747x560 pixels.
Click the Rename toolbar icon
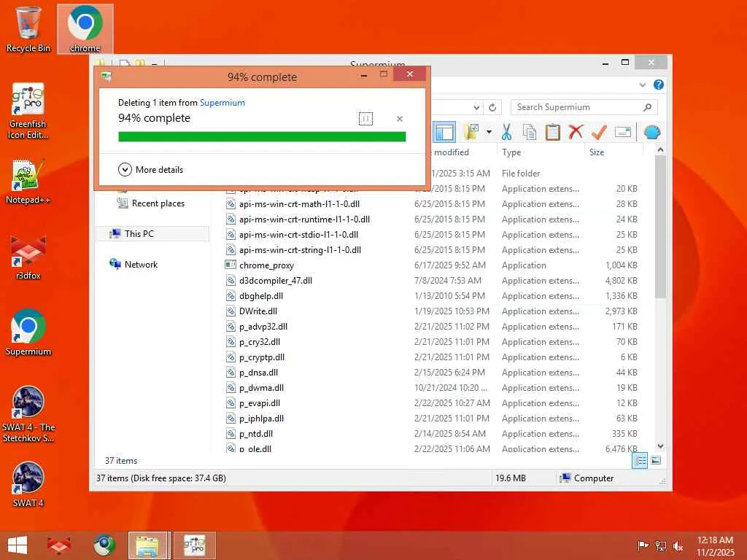[623, 132]
